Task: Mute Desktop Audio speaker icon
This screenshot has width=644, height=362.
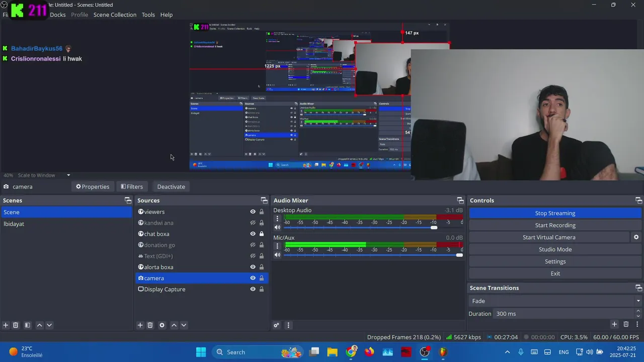Action: [x=277, y=227]
